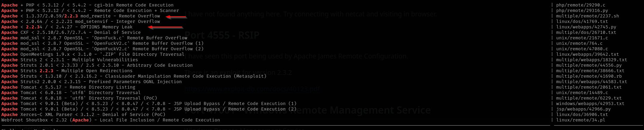The height and width of the screenshot is (130, 644).
Task: Select the Tomcat Remote Directory Listing line
Action: coord(68,87)
